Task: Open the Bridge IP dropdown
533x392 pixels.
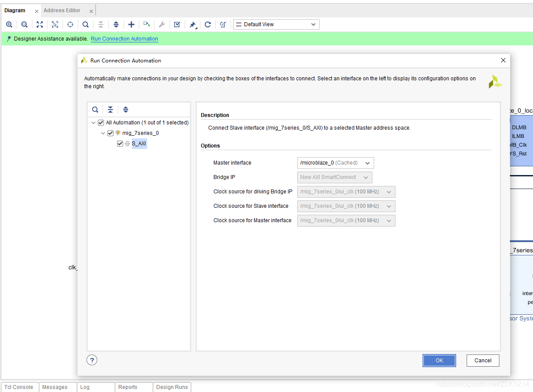Action: pos(334,177)
